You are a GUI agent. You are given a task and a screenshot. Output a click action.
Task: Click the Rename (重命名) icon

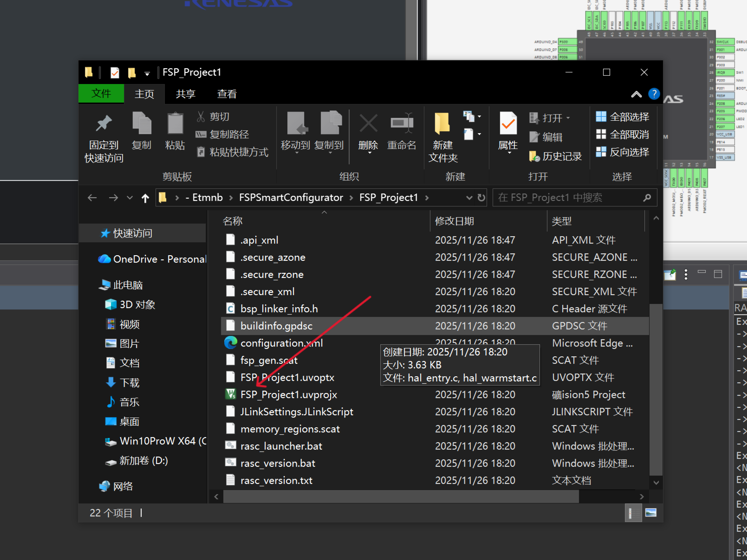402,123
